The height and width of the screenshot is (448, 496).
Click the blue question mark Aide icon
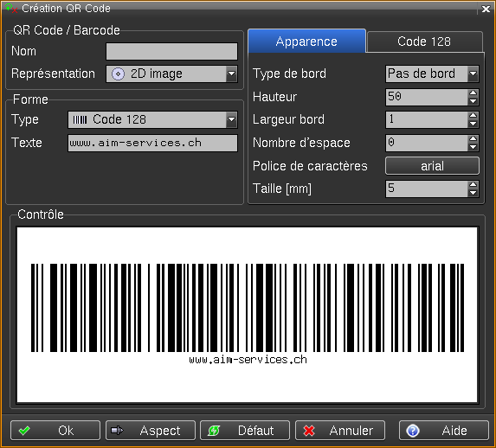click(413, 431)
